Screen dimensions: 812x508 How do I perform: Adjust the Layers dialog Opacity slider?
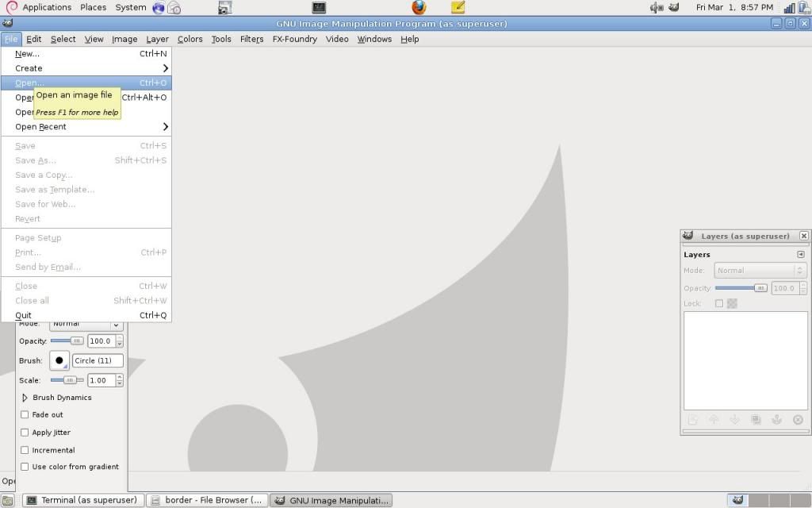pos(741,288)
